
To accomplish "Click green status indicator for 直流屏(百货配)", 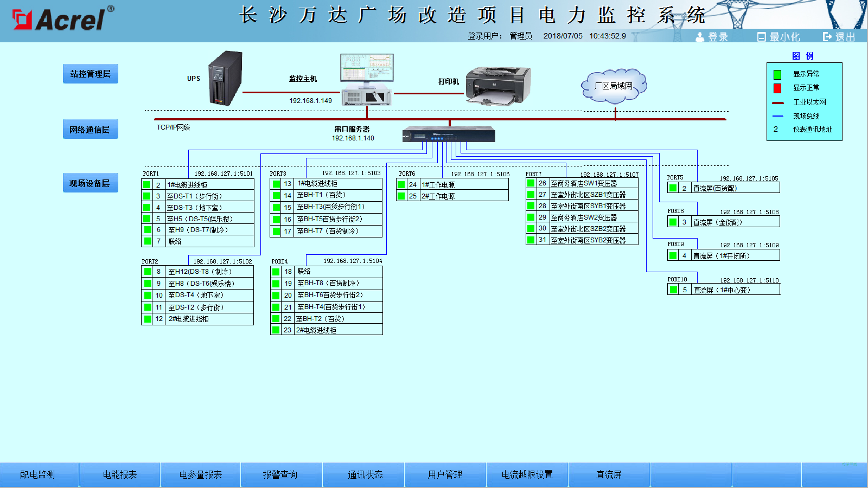I will point(673,188).
